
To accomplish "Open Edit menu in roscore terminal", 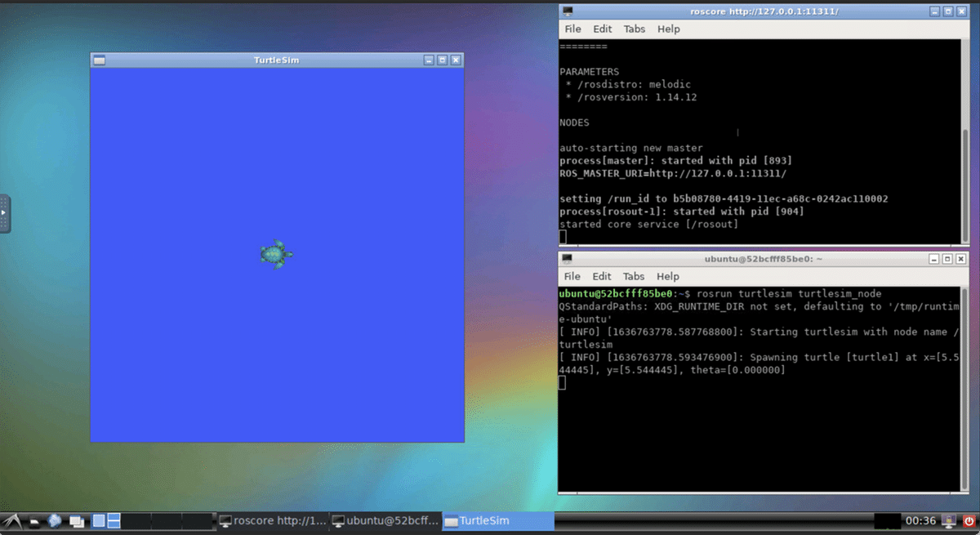I will [x=602, y=29].
